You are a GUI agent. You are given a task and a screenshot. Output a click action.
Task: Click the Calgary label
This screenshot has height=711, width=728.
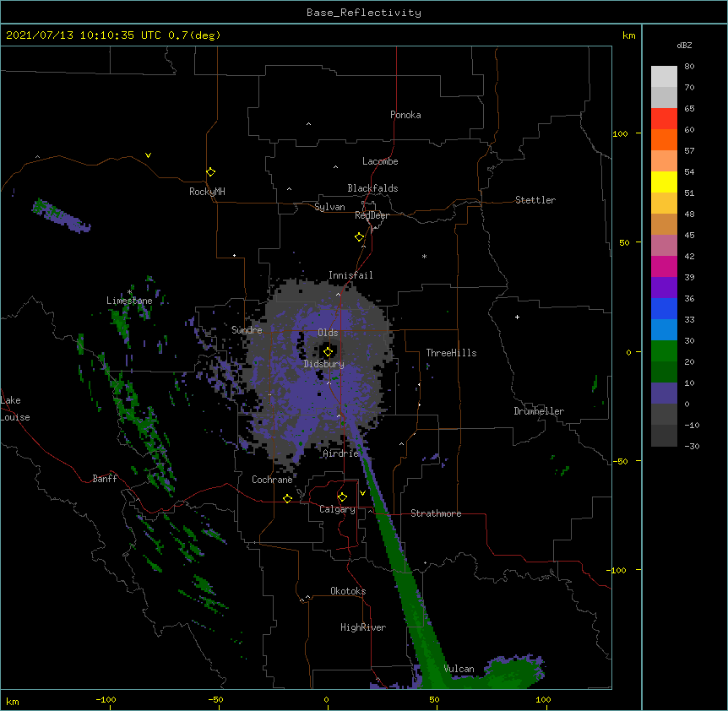[x=337, y=509]
